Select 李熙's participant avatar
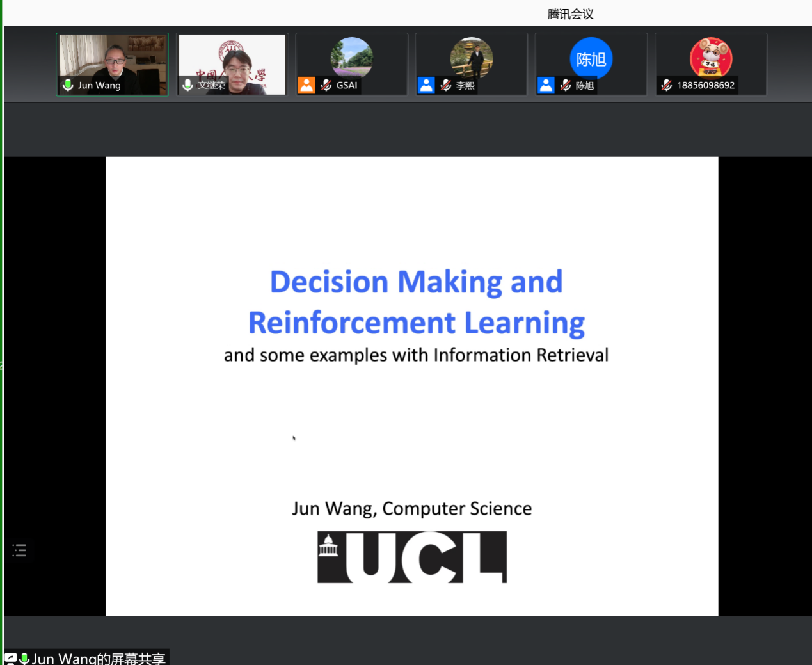Screen dimensions: 812x665 (x=472, y=56)
